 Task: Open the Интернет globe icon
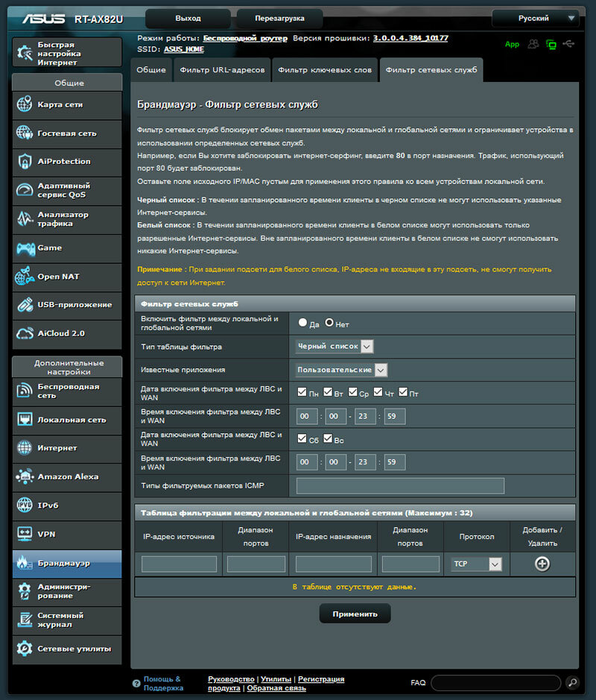(25, 448)
